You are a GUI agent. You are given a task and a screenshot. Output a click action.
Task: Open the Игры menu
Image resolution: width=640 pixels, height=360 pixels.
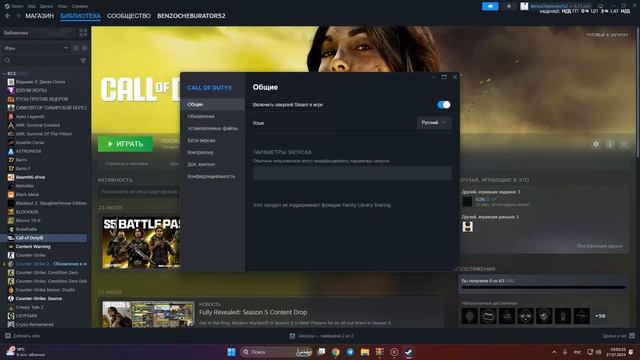click(62, 6)
